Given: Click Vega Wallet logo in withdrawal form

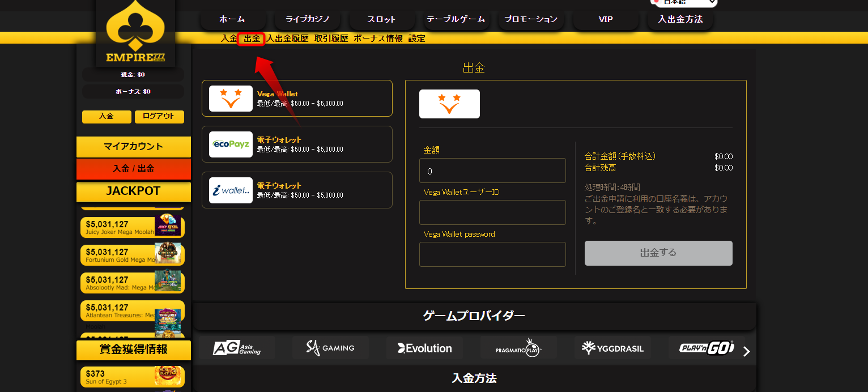Looking at the screenshot, I should [449, 104].
